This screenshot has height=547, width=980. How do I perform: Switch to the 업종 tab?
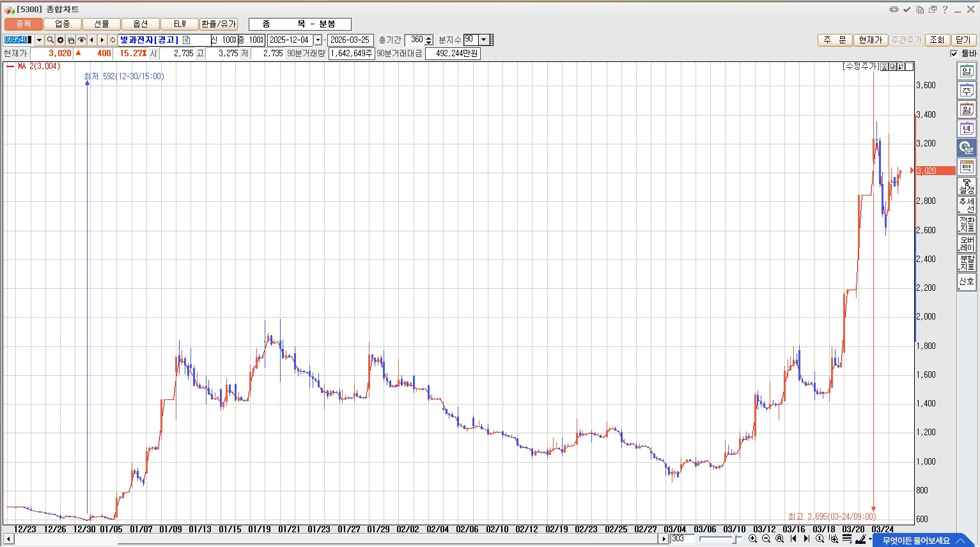point(63,24)
